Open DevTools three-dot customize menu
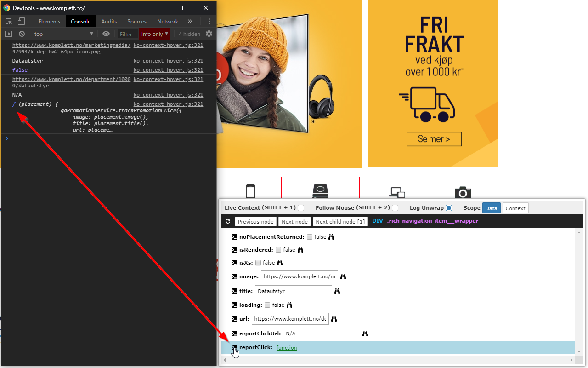 click(209, 22)
